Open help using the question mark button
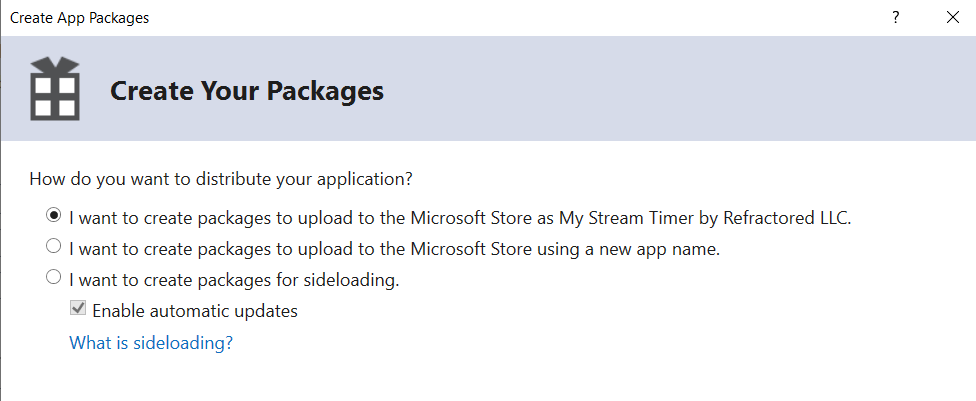Screen dimensions: 976x401 (895, 17)
